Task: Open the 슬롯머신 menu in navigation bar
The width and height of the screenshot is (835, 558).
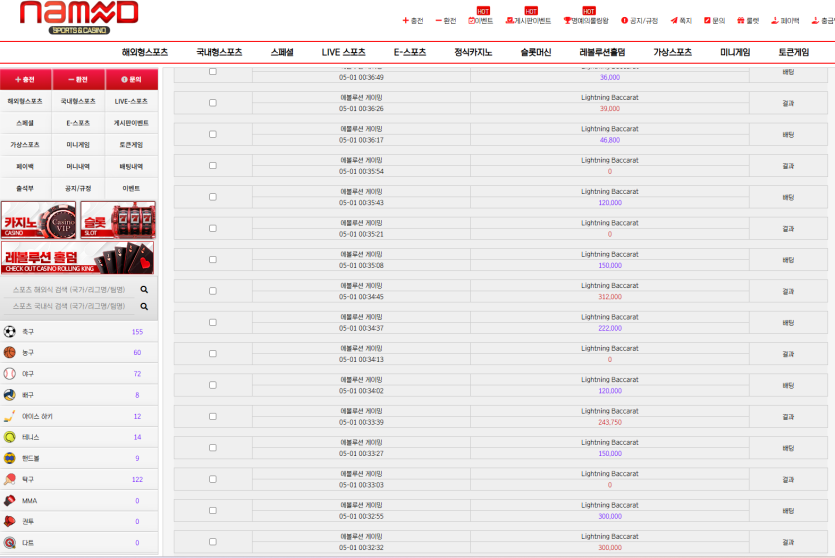Action: [530, 52]
